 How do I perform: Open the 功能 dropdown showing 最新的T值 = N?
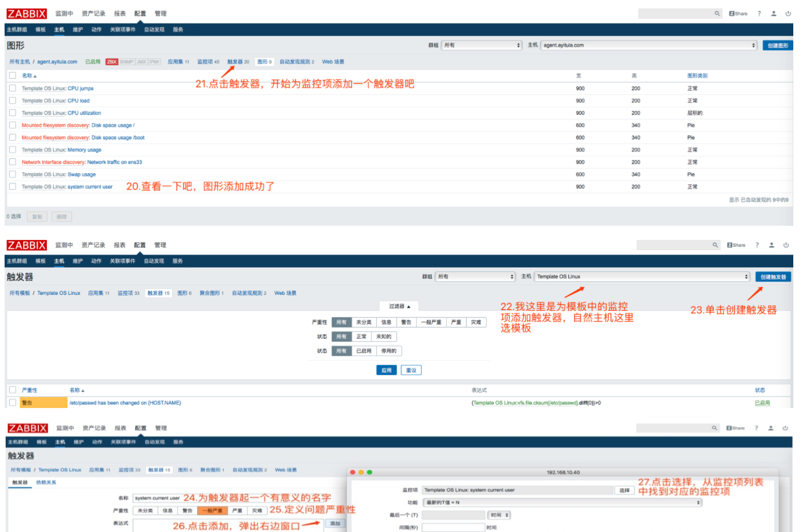[x=562, y=502]
